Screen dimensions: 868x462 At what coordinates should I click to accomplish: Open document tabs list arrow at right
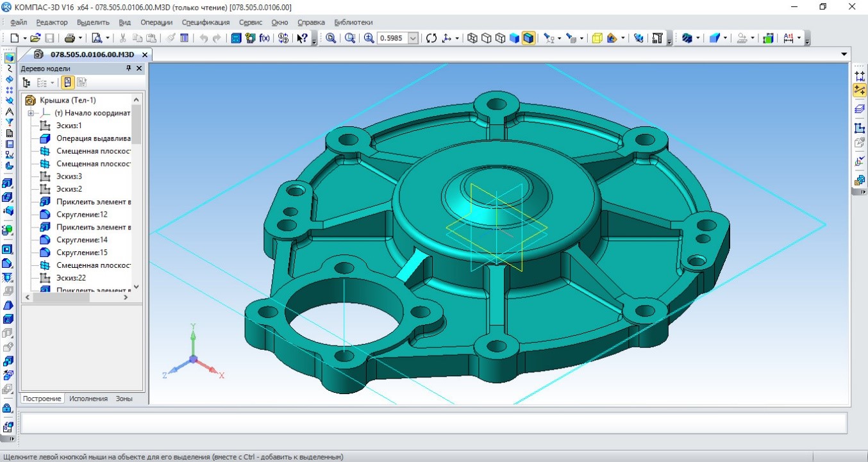(844, 54)
